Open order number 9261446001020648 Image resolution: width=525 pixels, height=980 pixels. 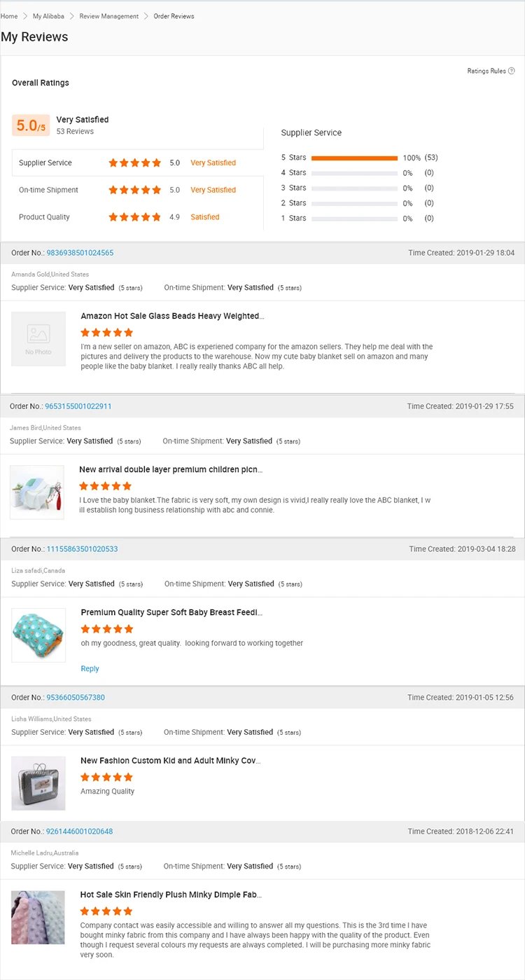[79, 831]
